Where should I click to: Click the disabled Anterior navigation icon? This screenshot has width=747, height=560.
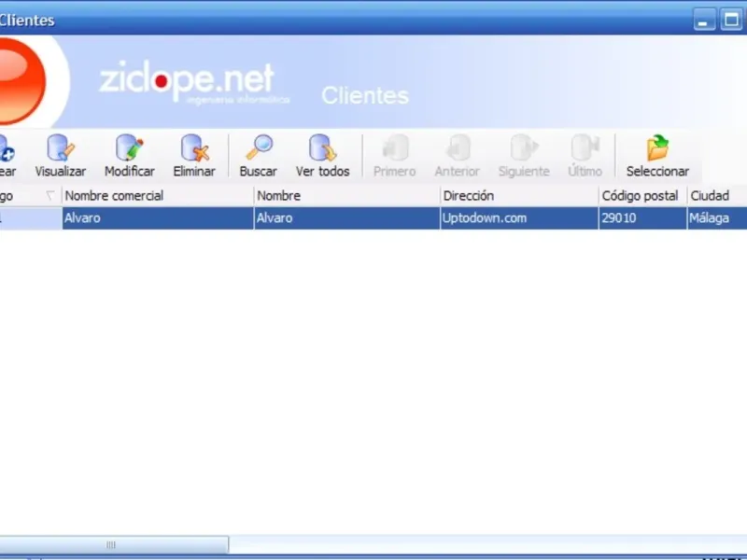pos(458,148)
